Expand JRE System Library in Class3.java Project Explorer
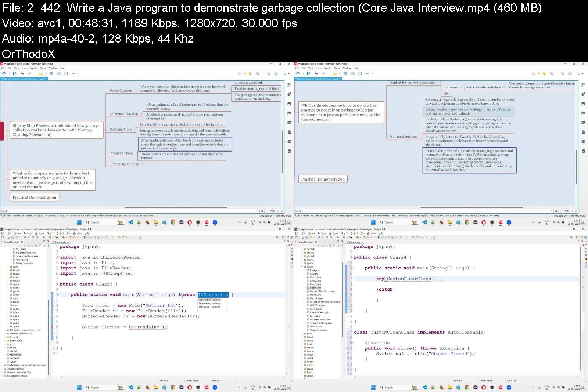 point(5,330)
